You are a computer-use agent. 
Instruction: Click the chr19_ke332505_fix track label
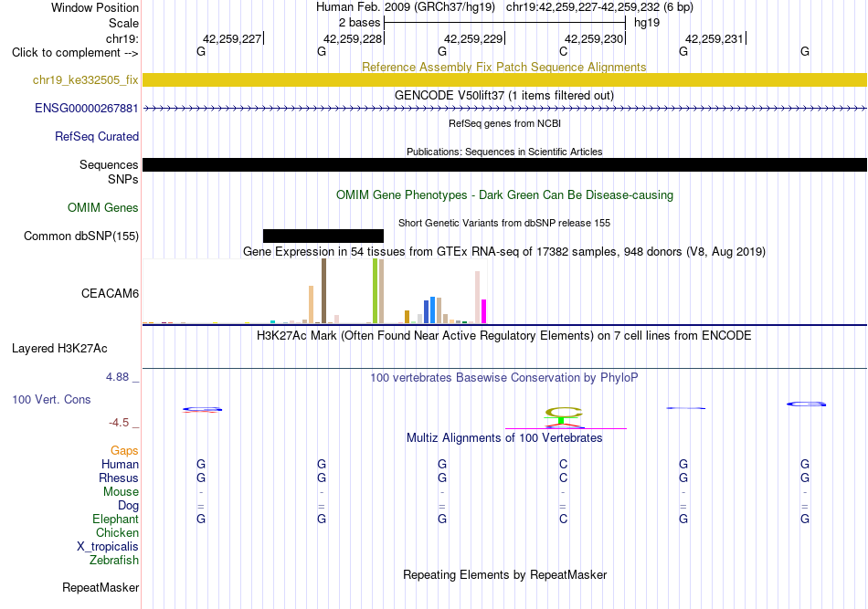pyautogui.click(x=85, y=80)
